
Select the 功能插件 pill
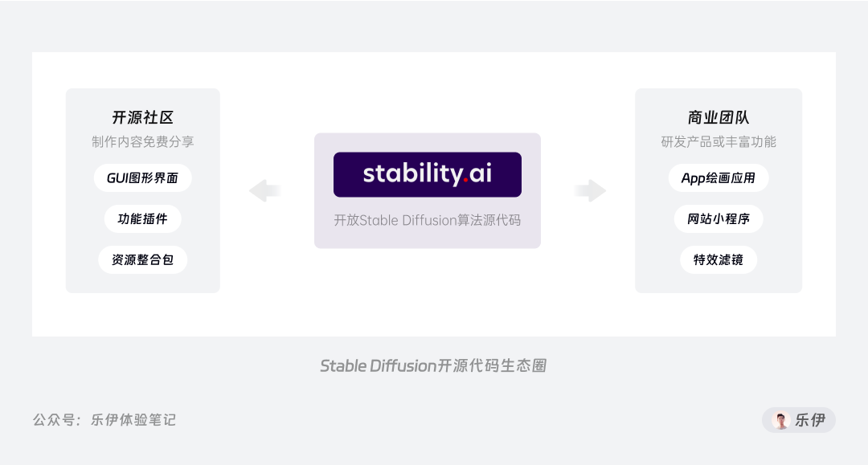(143, 219)
